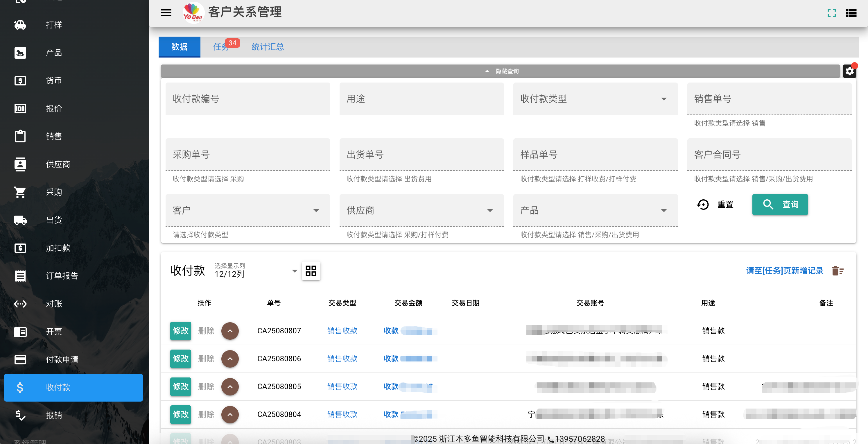The image size is (868, 444).
Task: Open 采购 shopping cart in sidebar
Action: 20,192
